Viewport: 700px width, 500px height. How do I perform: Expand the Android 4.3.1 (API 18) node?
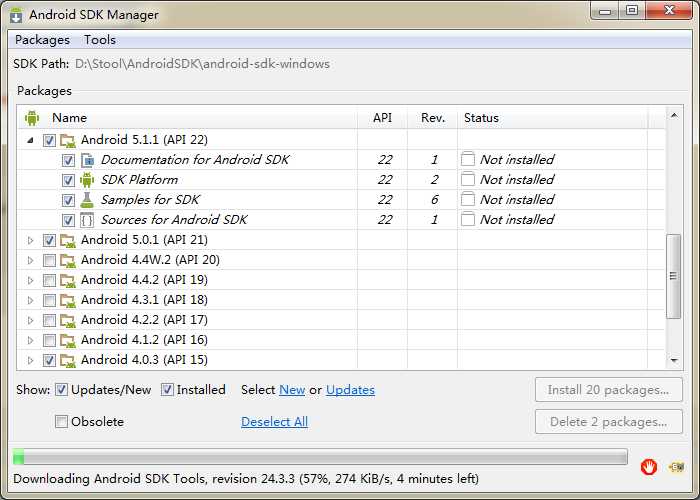30,300
